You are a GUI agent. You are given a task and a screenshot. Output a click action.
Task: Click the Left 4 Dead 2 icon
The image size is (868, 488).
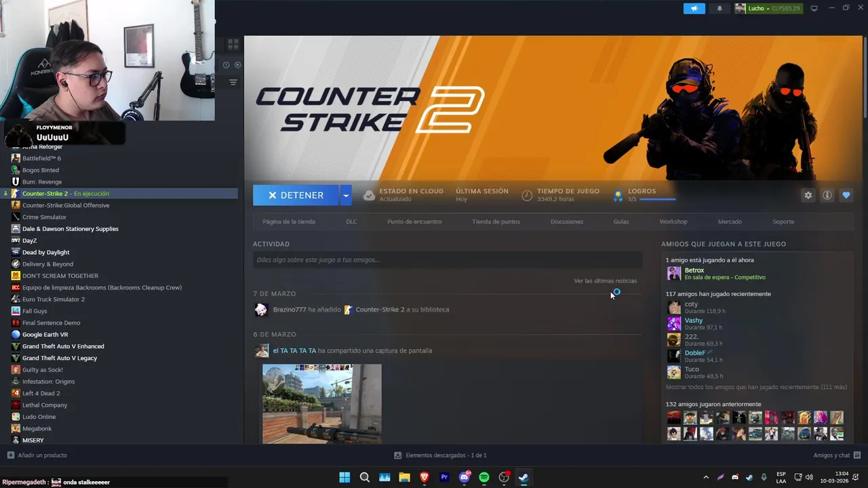click(16, 393)
